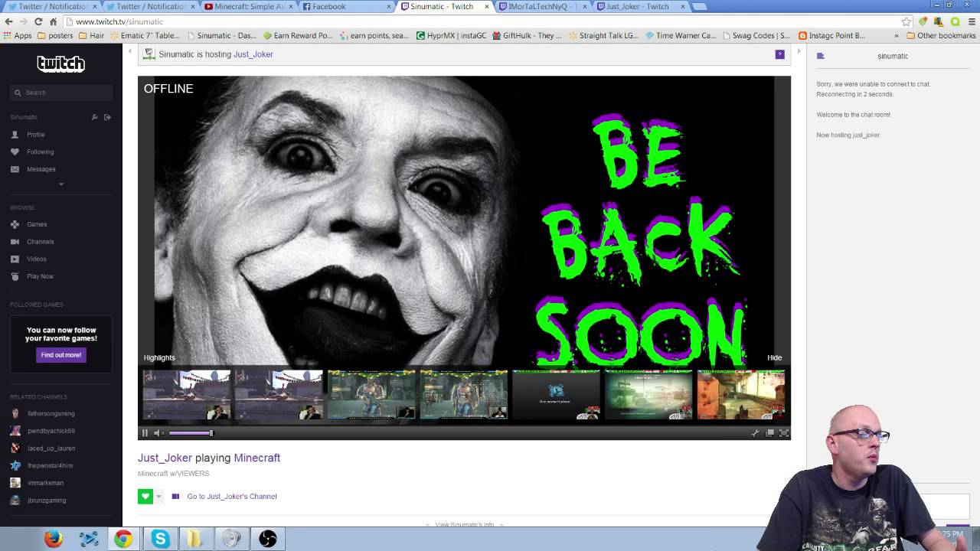
Task: Toggle the player mute speaker icon
Action: click(x=157, y=433)
